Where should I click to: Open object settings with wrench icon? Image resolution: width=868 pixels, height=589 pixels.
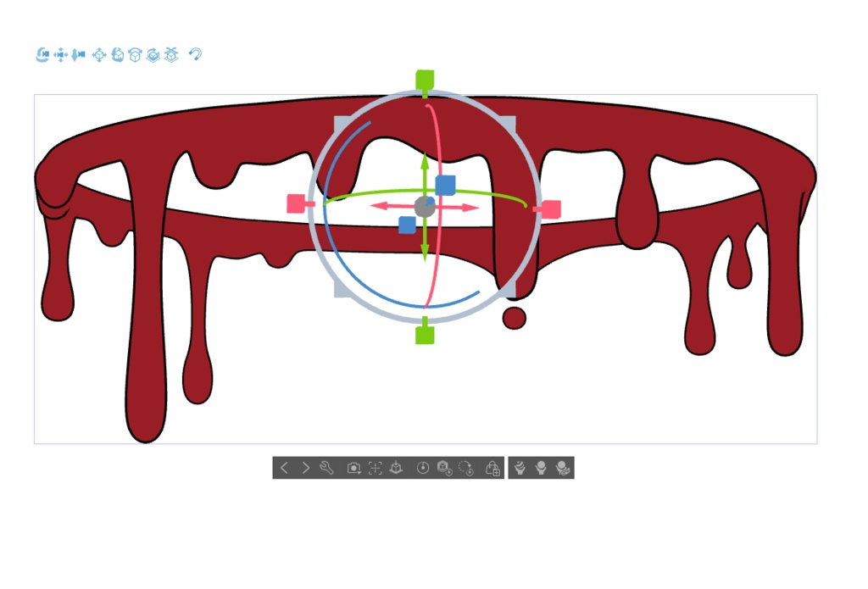tap(326, 469)
